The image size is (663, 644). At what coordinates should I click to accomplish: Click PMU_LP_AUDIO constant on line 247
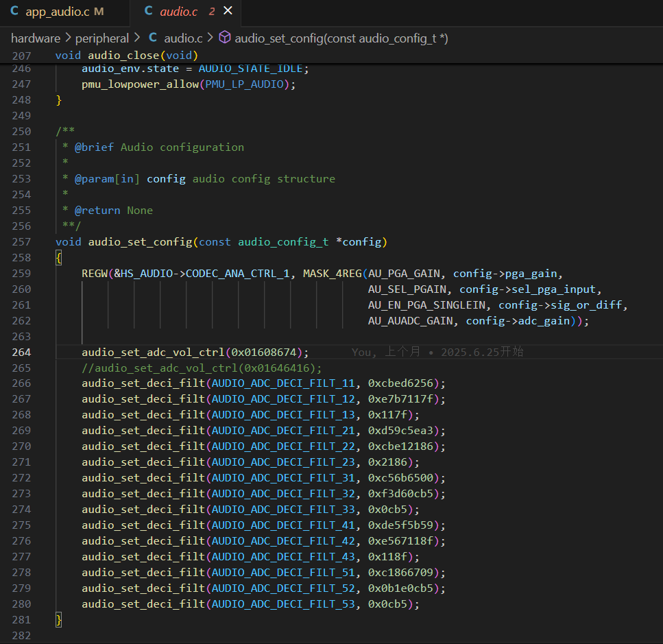(244, 84)
